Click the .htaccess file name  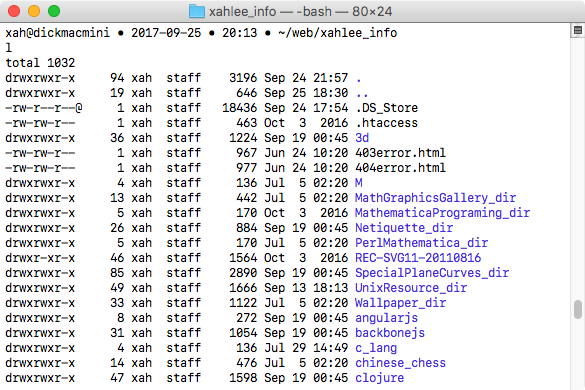(x=387, y=123)
